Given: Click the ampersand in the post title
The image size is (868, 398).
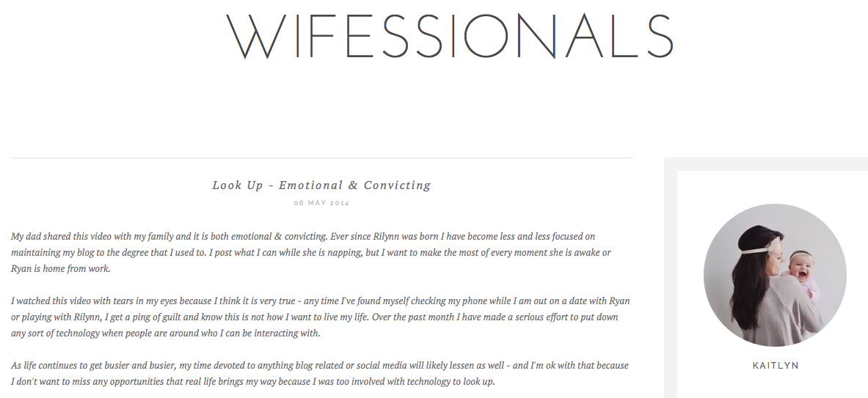Looking at the screenshot, I should (x=353, y=185).
